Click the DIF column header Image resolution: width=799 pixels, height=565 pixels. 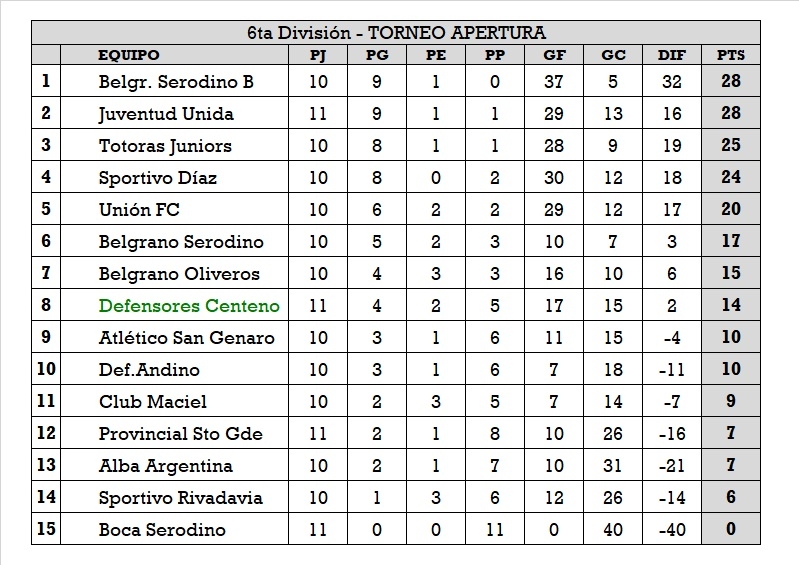click(671, 55)
